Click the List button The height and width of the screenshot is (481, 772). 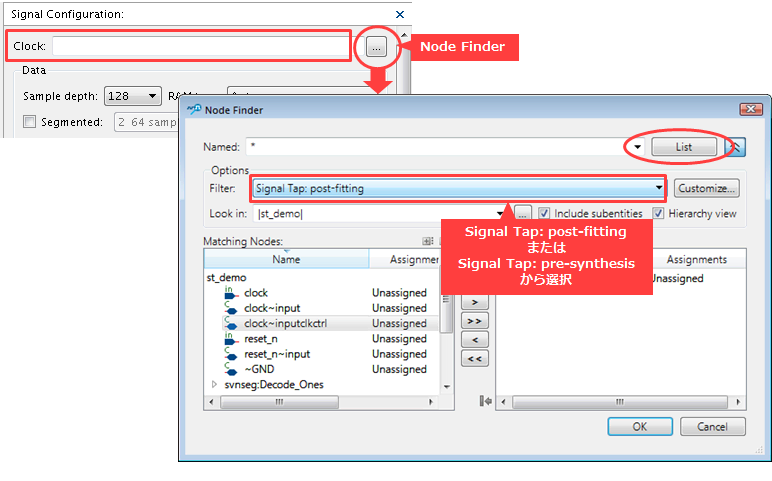tap(684, 147)
